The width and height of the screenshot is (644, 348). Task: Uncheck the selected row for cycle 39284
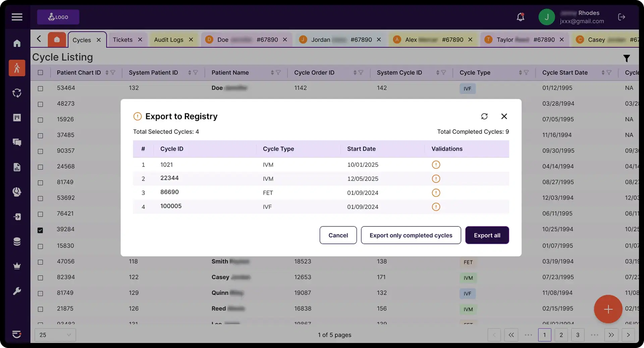click(41, 230)
